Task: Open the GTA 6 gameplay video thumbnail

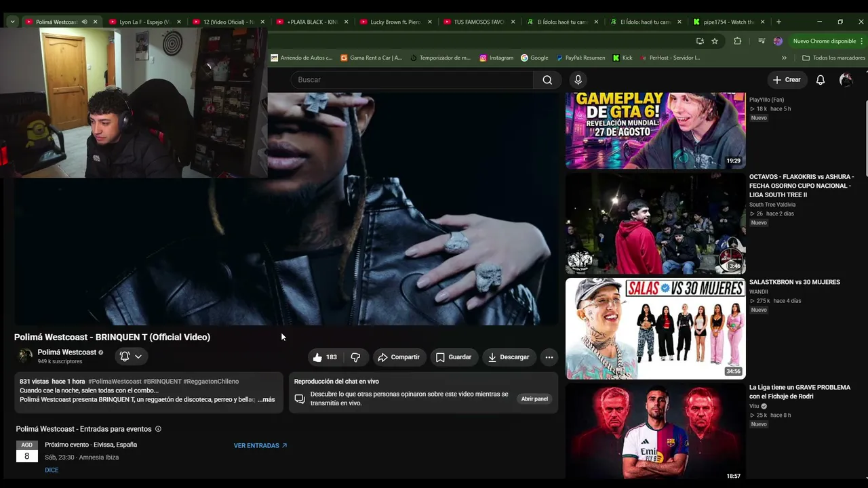Action: coord(656,131)
